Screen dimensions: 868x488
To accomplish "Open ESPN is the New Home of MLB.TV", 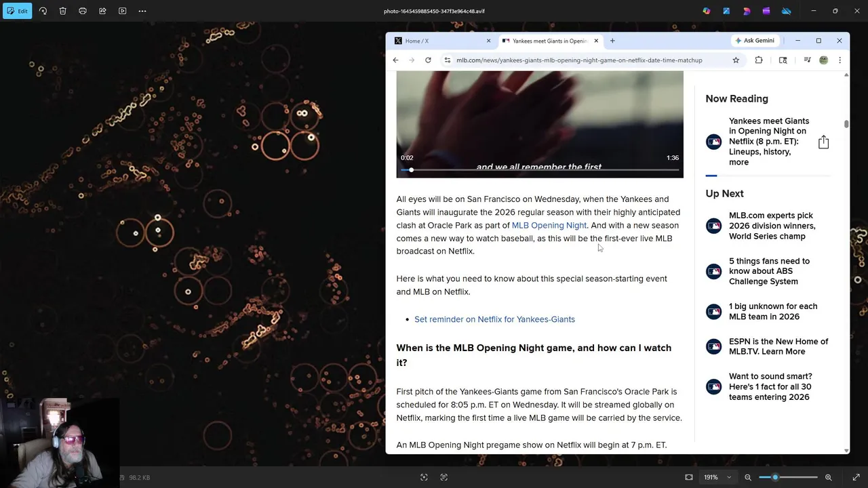I will 778,346.
